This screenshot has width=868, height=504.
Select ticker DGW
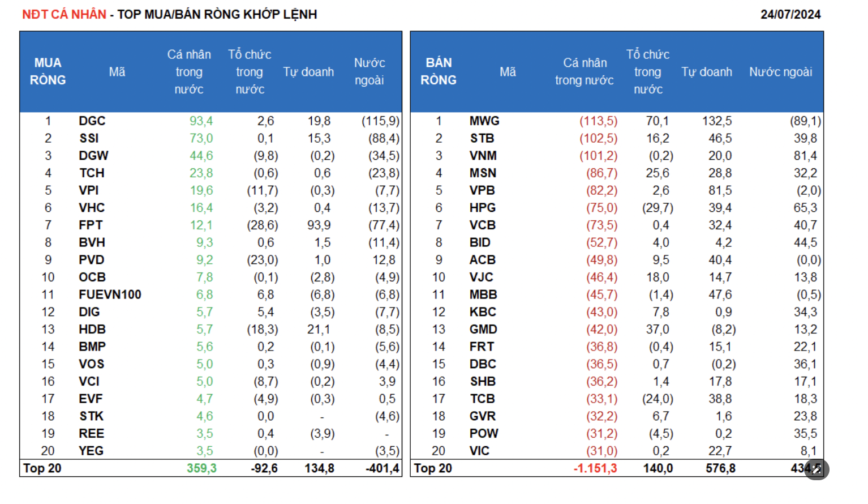coord(93,156)
